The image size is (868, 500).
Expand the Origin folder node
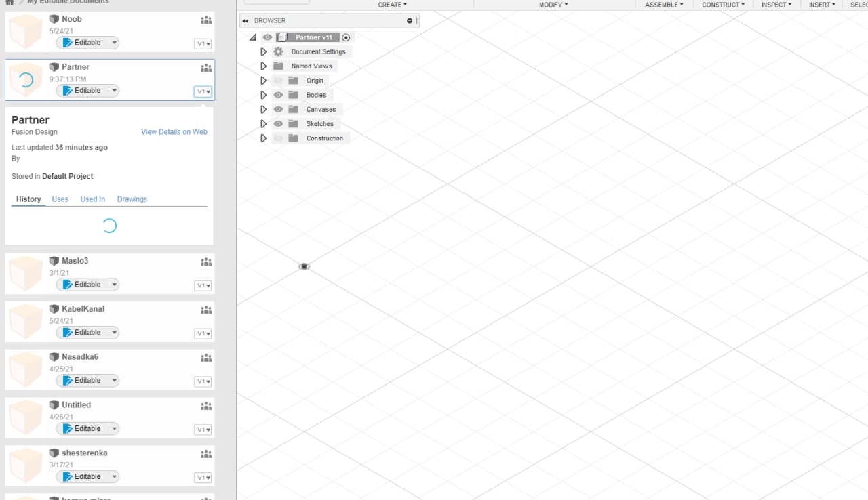(x=264, y=81)
